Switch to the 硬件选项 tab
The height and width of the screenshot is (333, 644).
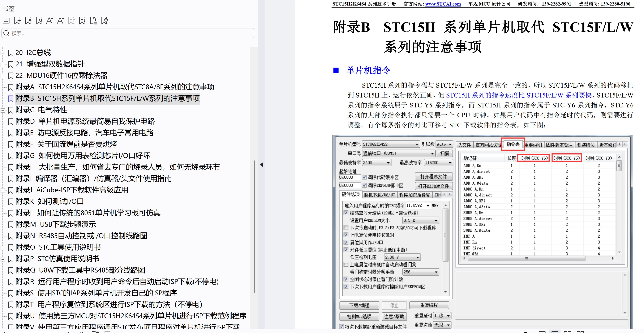(x=350, y=194)
